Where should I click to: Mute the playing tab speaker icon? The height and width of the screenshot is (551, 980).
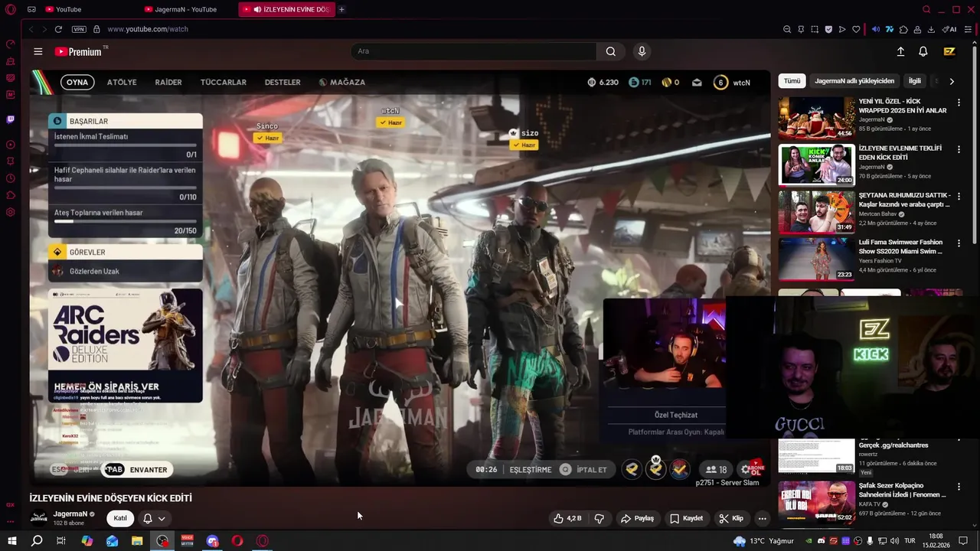[x=257, y=9]
